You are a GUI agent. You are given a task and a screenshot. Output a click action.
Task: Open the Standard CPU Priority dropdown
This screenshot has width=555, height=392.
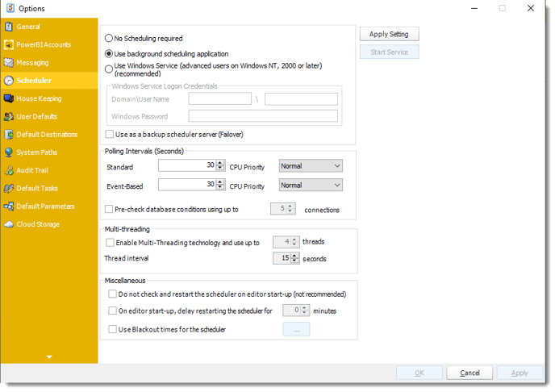[x=311, y=166]
